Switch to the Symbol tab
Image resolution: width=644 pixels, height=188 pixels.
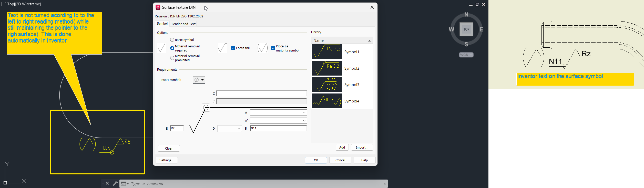pyautogui.click(x=162, y=24)
